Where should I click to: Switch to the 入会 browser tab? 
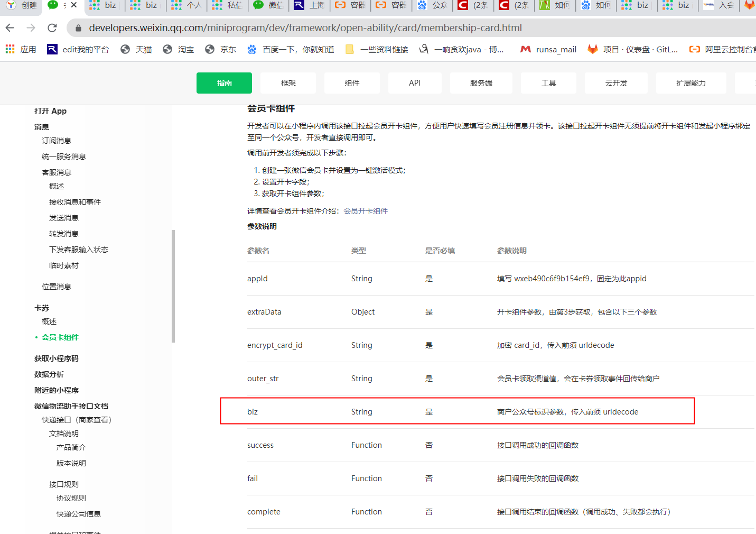[719, 5]
